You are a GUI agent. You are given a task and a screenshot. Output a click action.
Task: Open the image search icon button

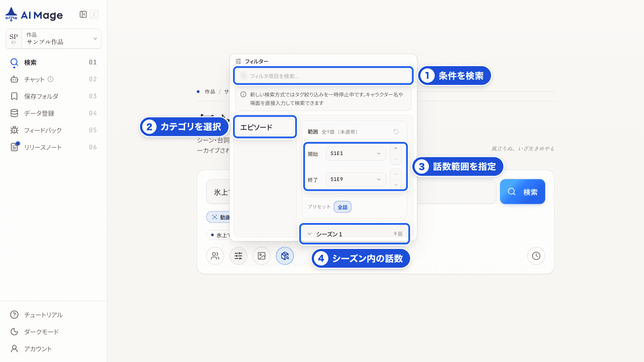(262, 256)
